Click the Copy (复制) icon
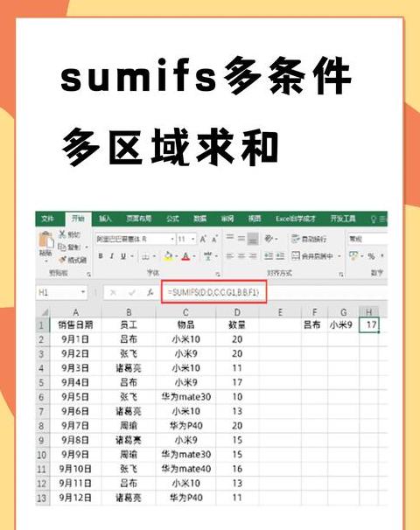Screen dimensions: 420x530 (x=62, y=248)
